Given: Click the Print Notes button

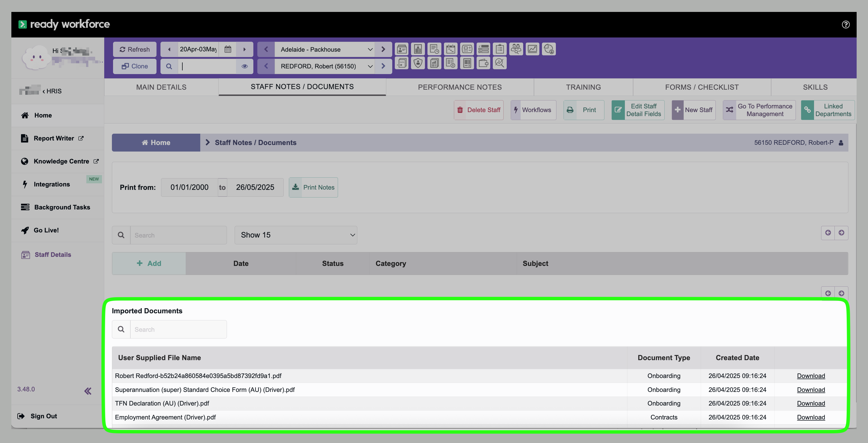Looking at the screenshot, I should [313, 188].
